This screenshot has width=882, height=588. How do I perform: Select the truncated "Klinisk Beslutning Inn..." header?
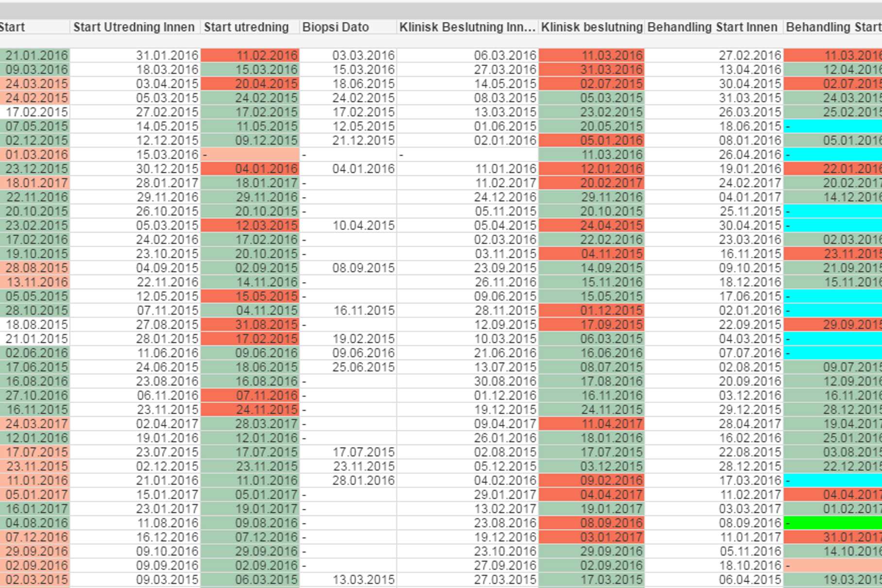point(466,27)
